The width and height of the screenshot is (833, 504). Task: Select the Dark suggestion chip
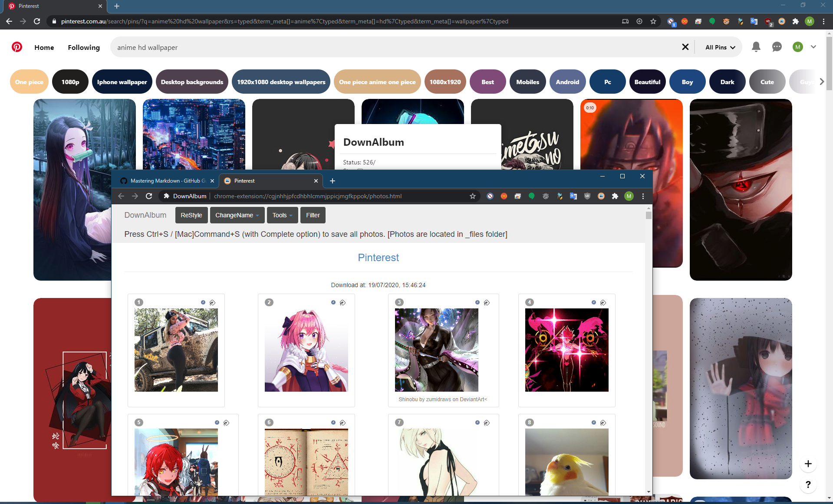(727, 82)
